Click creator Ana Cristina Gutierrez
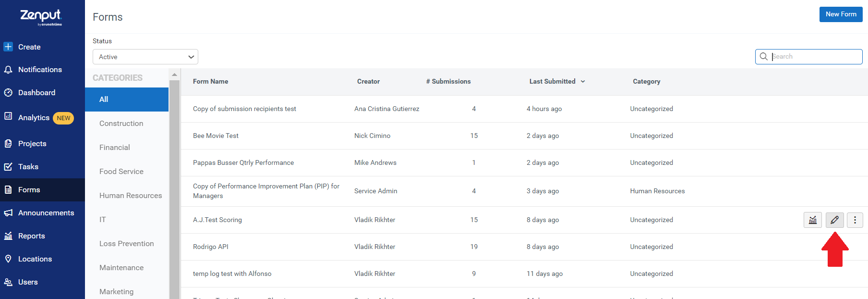868x299 pixels. [x=386, y=109]
